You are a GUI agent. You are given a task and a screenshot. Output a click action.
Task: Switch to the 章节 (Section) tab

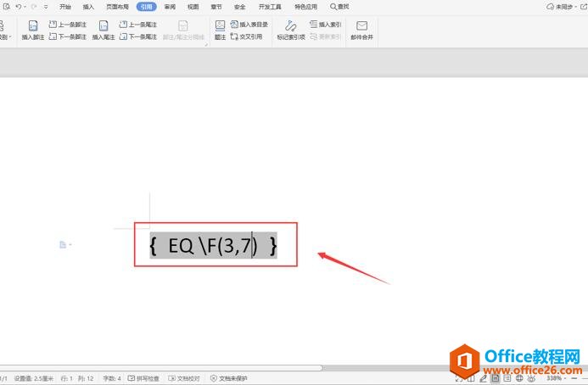click(216, 7)
